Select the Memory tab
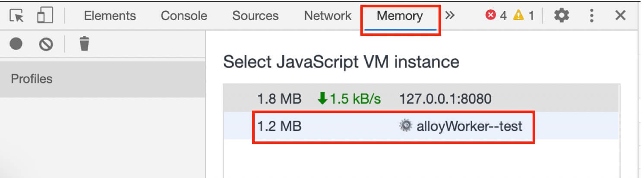 [400, 17]
